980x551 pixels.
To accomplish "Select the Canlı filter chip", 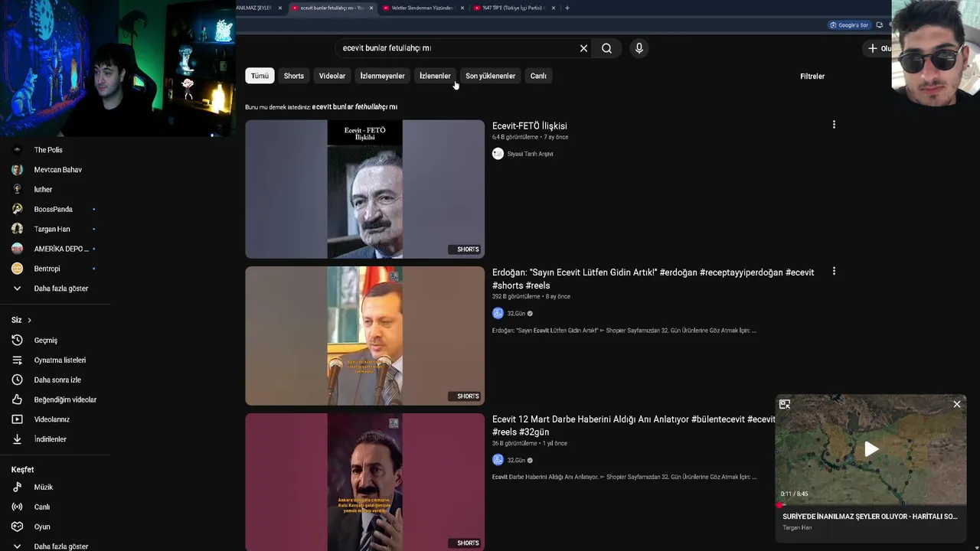I will point(538,76).
